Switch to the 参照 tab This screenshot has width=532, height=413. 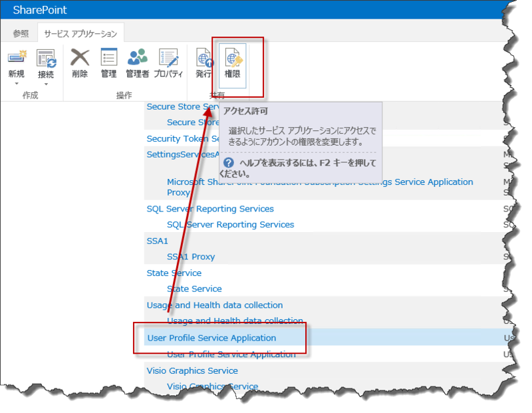pyautogui.click(x=21, y=33)
